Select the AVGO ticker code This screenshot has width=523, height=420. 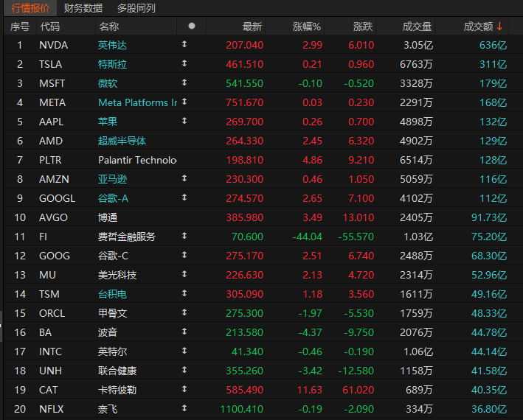(x=53, y=217)
